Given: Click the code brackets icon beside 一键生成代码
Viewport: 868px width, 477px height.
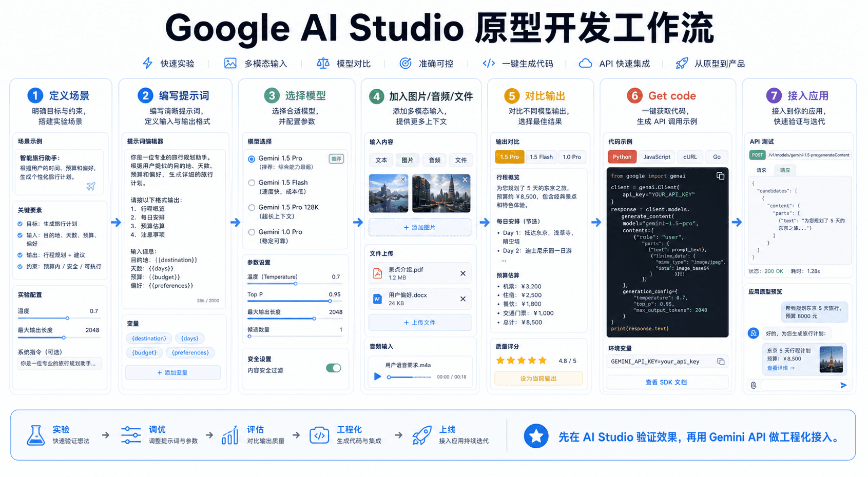Looking at the screenshot, I should (x=489, y=63).
